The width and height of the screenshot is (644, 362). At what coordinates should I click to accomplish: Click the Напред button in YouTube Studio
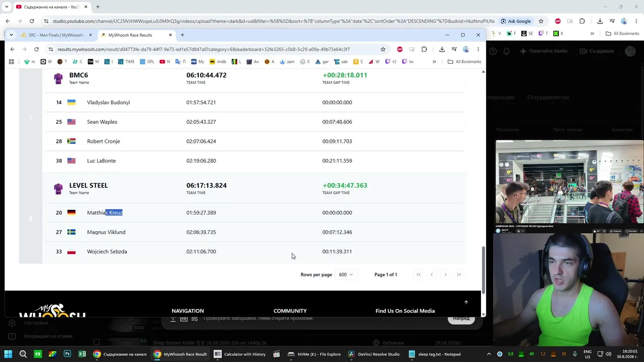click(461, 318)
